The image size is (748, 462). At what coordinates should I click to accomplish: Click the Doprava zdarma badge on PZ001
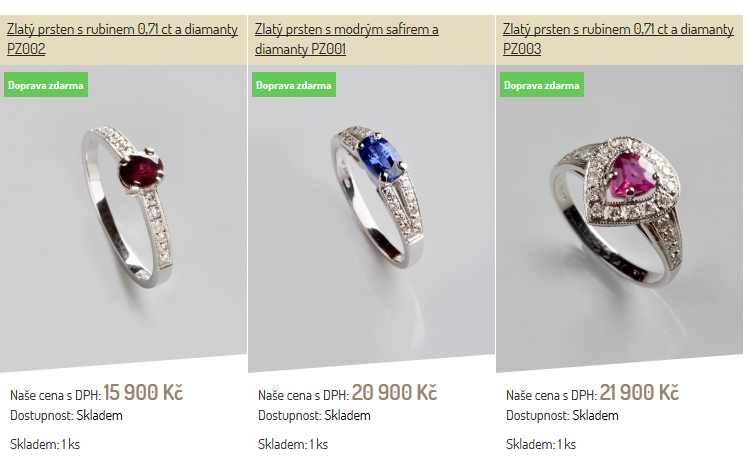294,85
